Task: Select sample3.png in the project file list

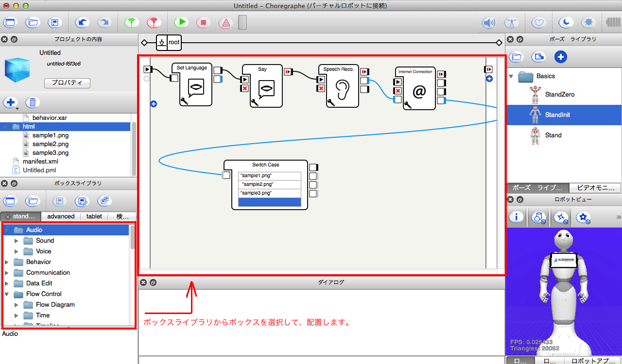Action: tap(51, 153)
